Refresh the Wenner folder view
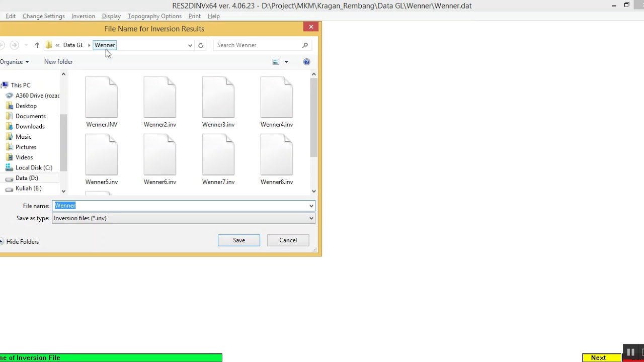 [x=201, y=45]
